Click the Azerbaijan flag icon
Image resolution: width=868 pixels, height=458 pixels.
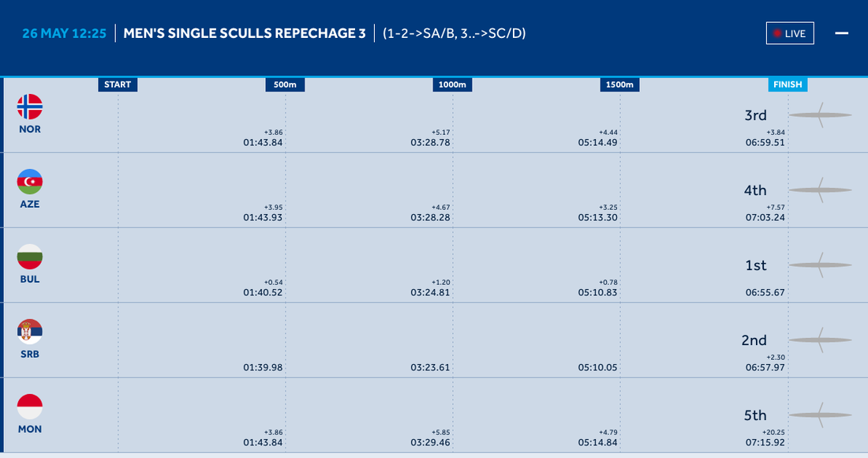(x=30, y=182)
